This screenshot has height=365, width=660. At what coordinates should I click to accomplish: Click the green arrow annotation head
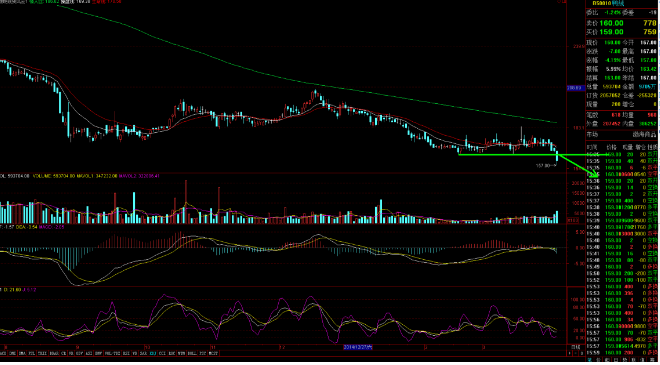(x=595, y=174)
